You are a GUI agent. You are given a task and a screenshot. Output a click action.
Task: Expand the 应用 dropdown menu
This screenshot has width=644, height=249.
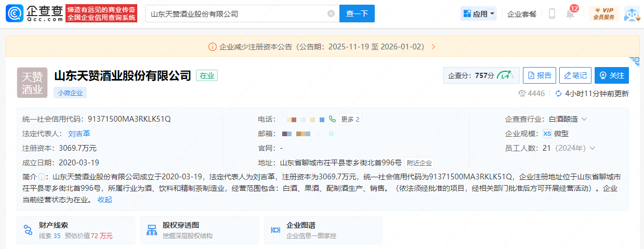(x=479, y=14)
